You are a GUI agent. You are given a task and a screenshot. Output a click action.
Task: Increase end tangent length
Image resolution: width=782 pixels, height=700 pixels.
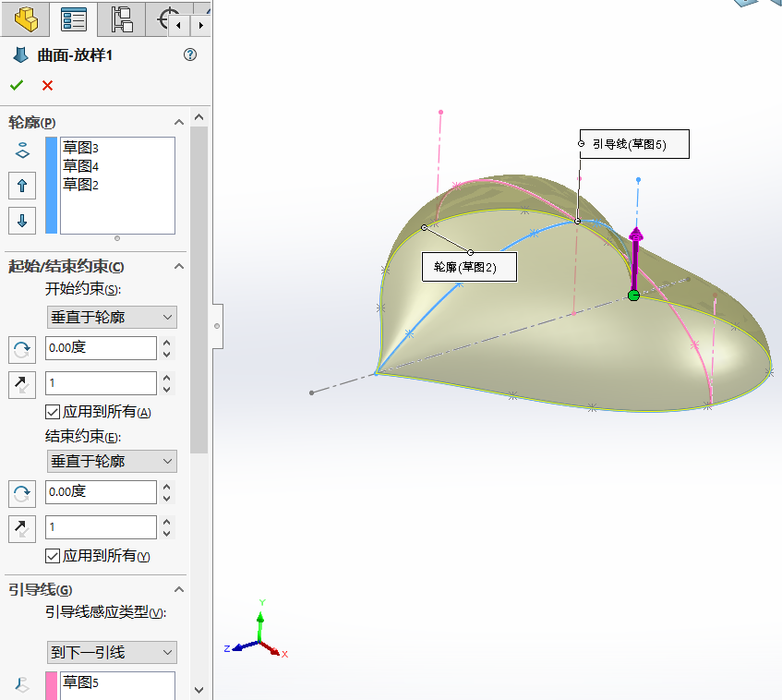pyautogui.click(x=167, y=522)
